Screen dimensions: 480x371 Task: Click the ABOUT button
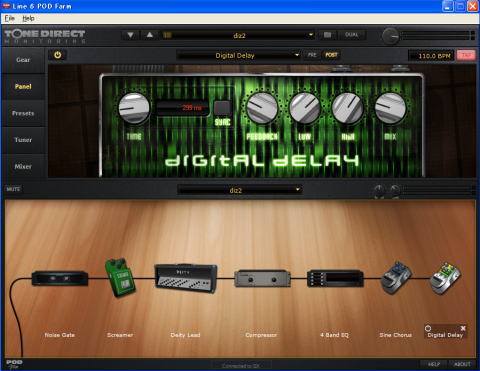[x=462, y=364]
